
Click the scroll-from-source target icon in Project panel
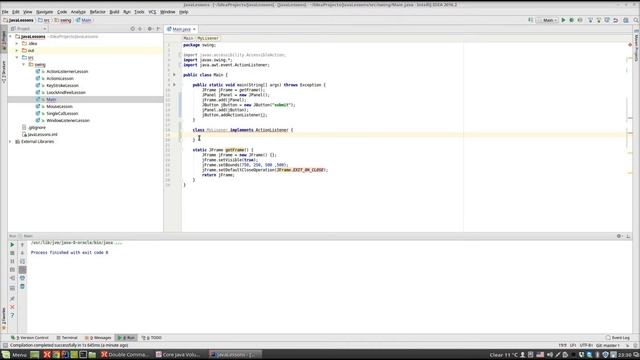(x=132, y=29)
